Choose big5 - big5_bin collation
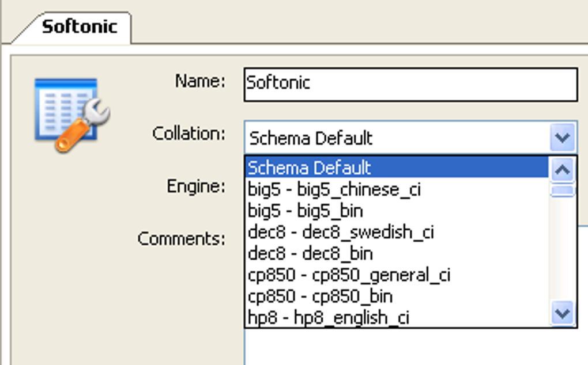Viewport: 588px width, 365px height. pos(397,210)
